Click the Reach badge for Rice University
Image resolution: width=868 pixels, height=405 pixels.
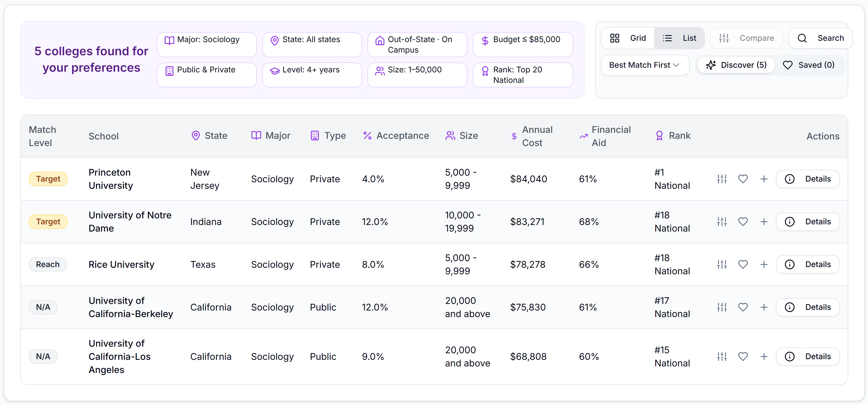48,264
